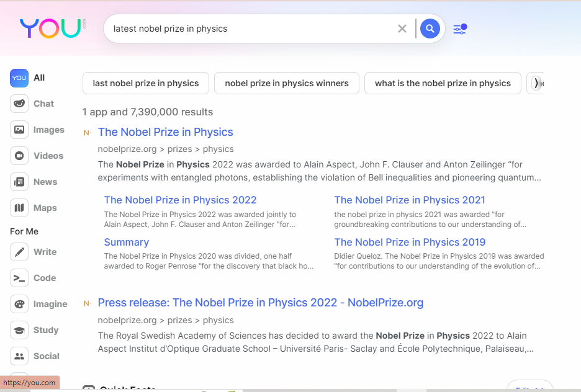Select suggestion 'what is the nobel prize in physics'
This screenshot has width=581, height=392.
[443, 83]
